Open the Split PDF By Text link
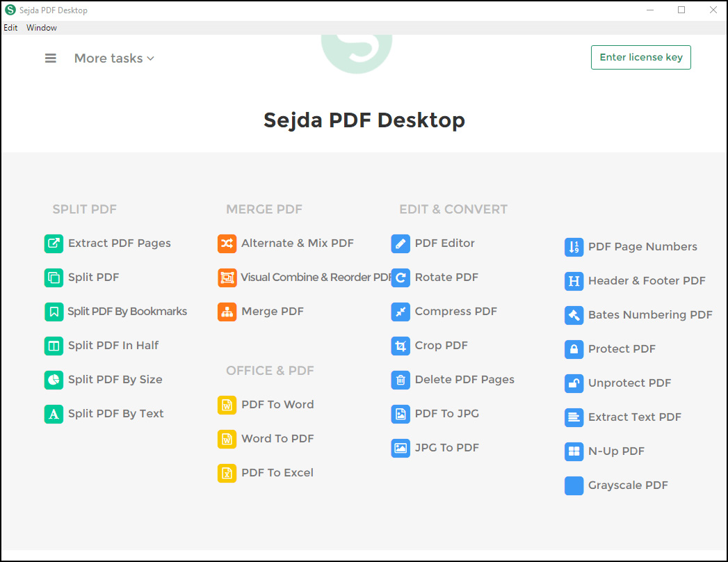The height and width of the screenshot is (562, 728). tap(115, 413)
